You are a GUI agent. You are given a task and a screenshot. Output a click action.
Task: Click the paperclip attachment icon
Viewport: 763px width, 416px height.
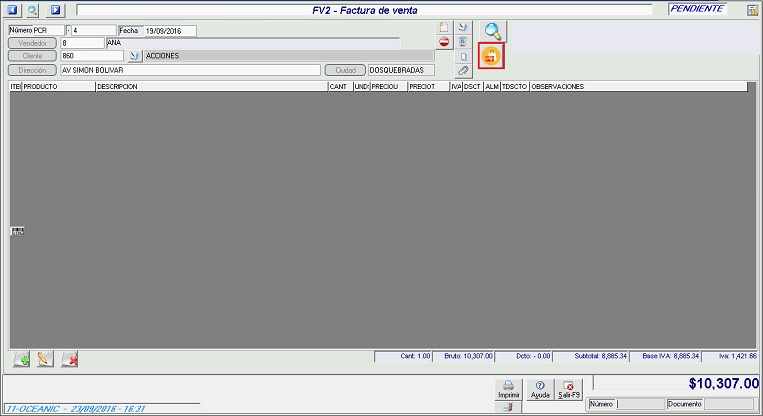tap(463, 71)
